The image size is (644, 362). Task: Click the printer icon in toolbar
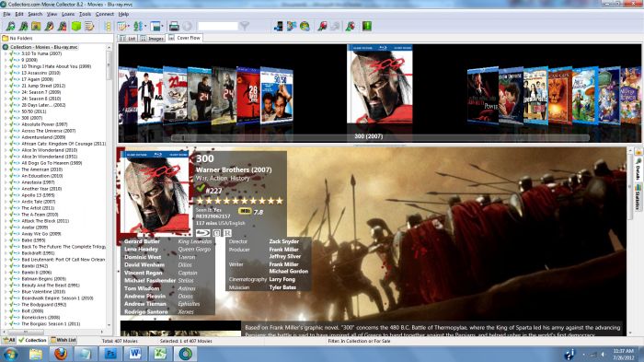pyautogui.click(x=174, y=27)
